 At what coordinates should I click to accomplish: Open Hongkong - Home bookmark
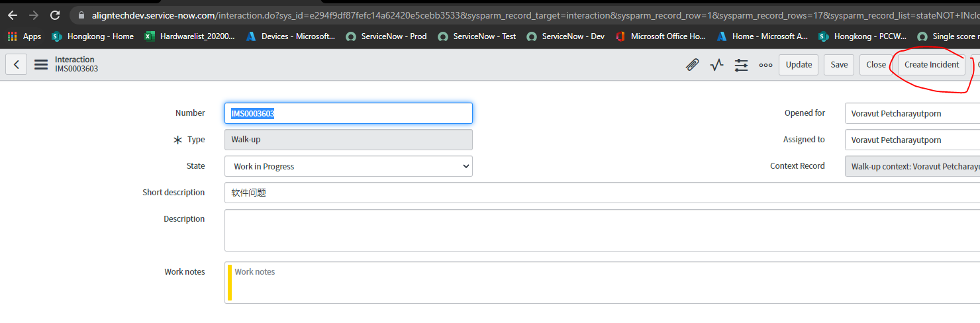(93, 36)
